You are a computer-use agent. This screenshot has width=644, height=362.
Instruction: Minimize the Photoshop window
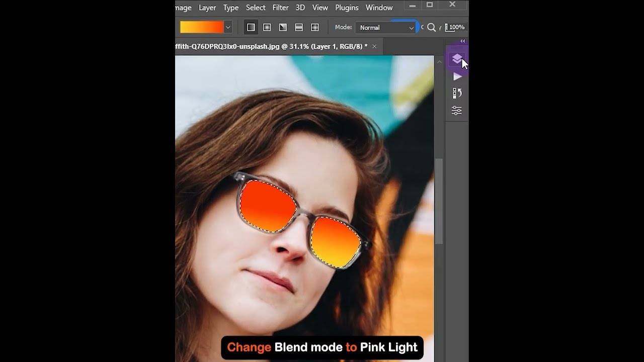click(412, 5)
